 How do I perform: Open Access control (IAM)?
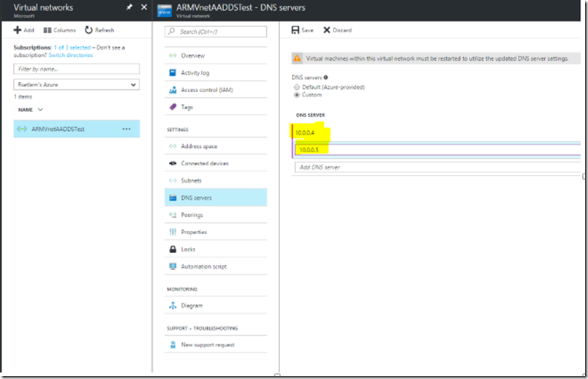pyautogui.click(x=216, y=90)
